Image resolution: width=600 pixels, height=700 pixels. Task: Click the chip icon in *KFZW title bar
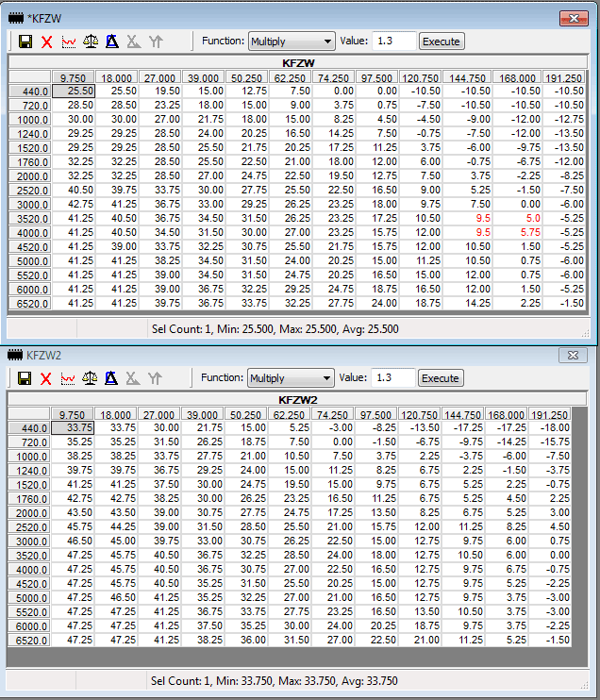[x=16, y=18]
